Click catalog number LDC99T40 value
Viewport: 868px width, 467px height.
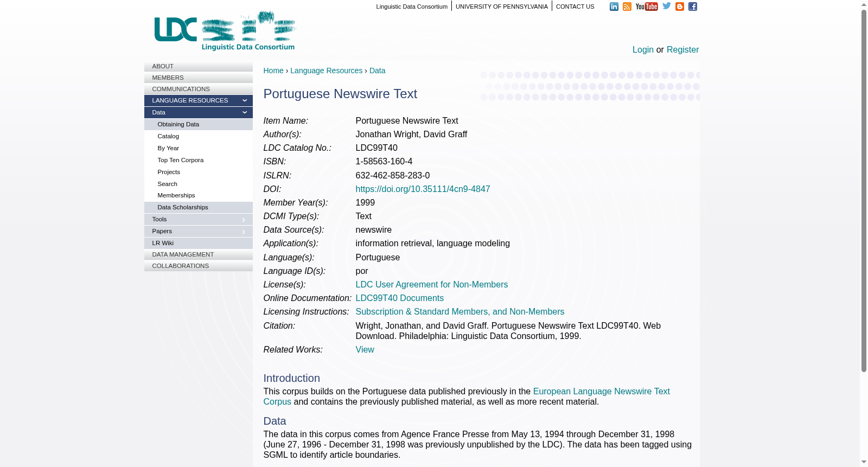376,148
